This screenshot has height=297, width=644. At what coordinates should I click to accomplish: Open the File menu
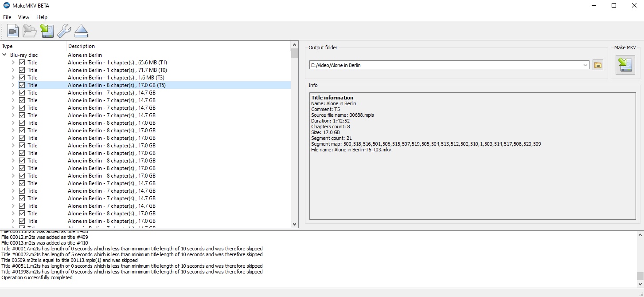7,17
